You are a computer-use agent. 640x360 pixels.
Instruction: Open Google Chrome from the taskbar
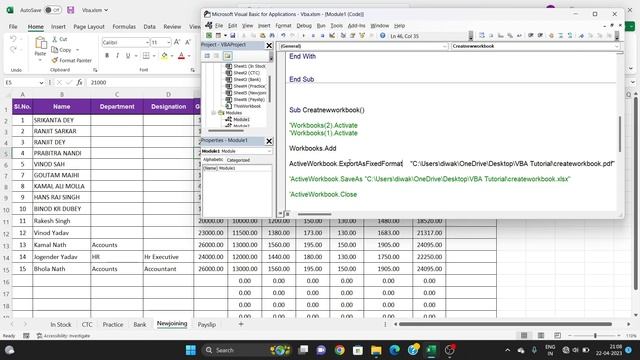(x=339, y=350)
